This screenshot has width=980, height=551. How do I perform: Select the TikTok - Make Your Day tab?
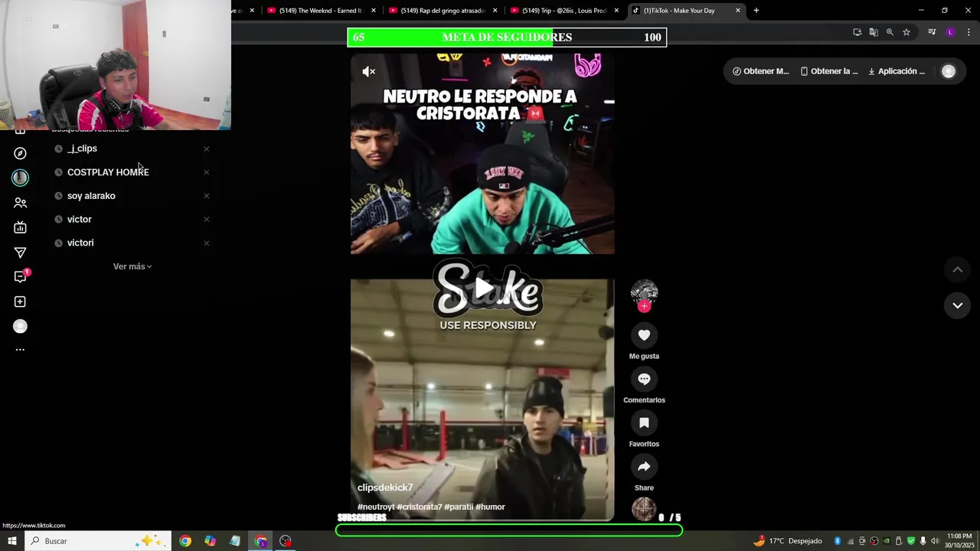(687, 11)
